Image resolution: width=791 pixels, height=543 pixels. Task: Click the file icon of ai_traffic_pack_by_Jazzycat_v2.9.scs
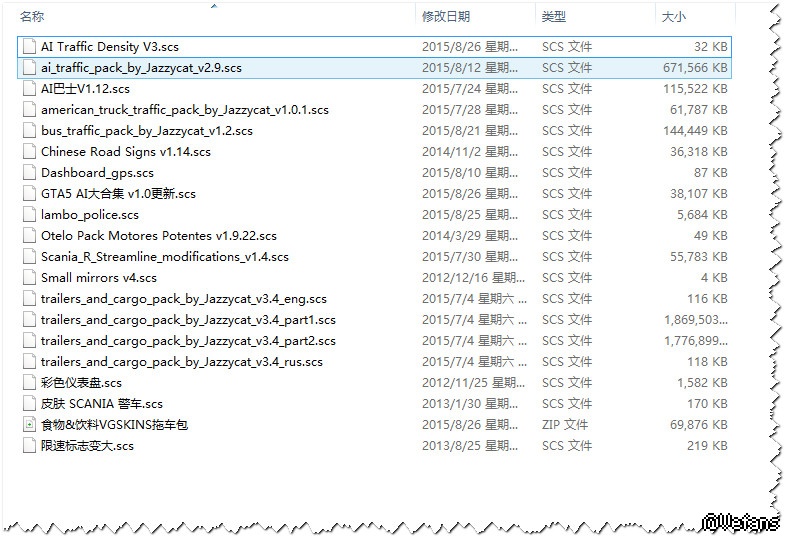tap(29, 68)
